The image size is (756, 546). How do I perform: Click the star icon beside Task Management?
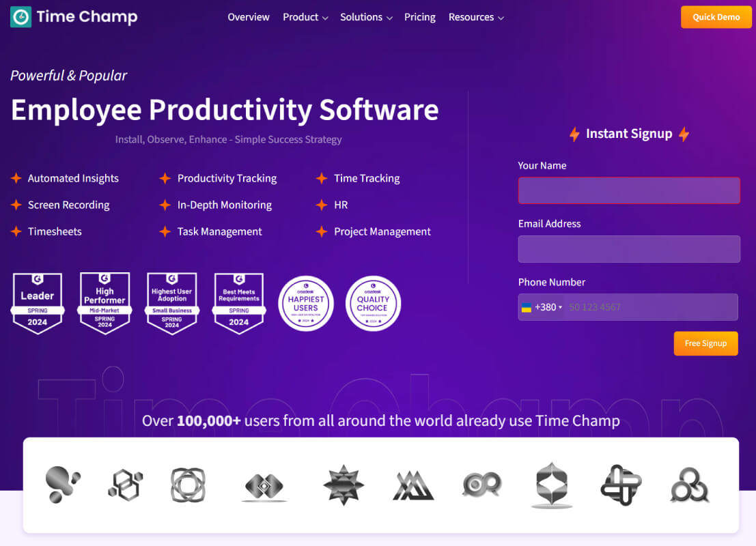coord(165,231)
